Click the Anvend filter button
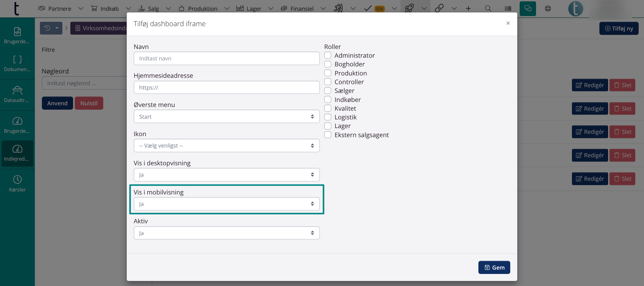The width and height of the screenshot is (644, 286). click(57, 103)
